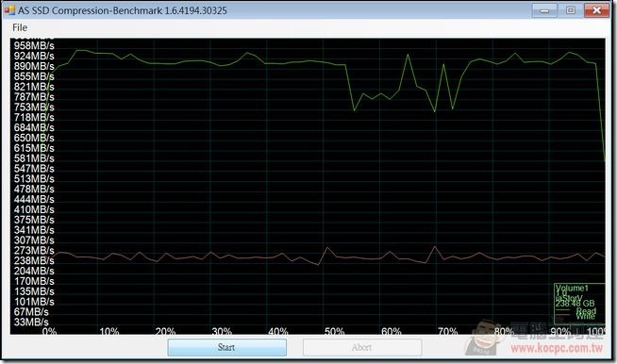Click the 20% mark on horizontal axis
The width and height of the screenshot is (617, 364).
click(x=165, y=331)
